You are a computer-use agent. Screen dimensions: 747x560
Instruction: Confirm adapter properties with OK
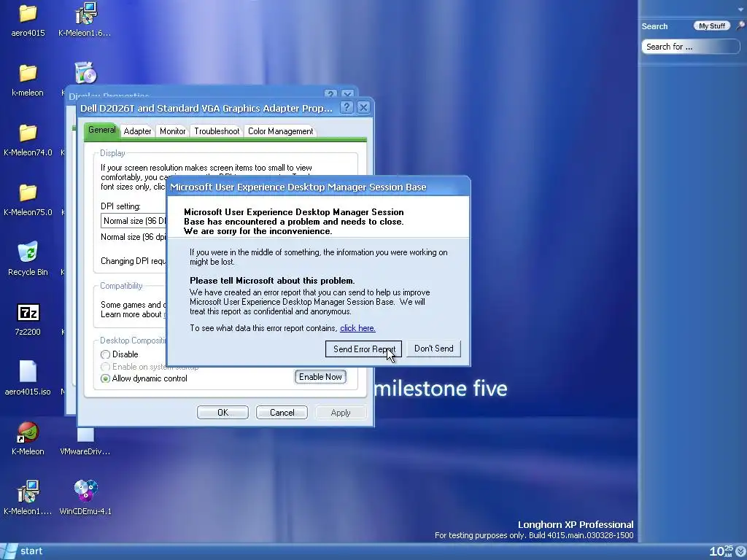pyautogui.click(x=222, y=413)
